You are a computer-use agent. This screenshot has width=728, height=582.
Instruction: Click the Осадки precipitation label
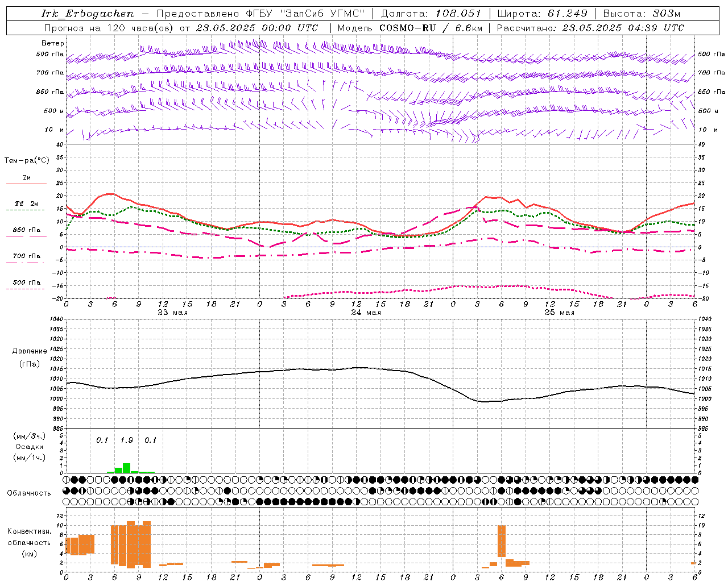tap(30, 447)
